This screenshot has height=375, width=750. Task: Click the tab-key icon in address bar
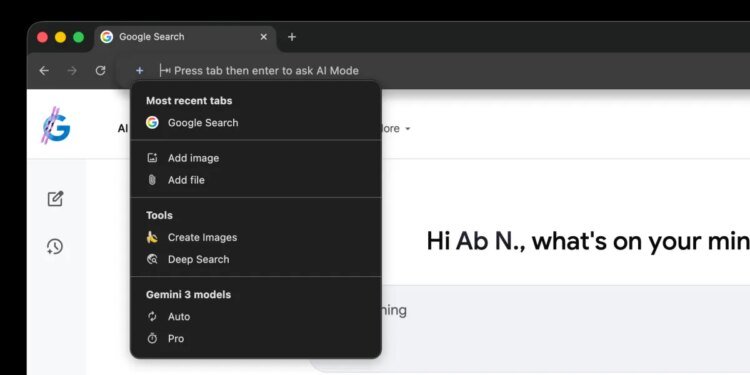(x=165, y=71)
